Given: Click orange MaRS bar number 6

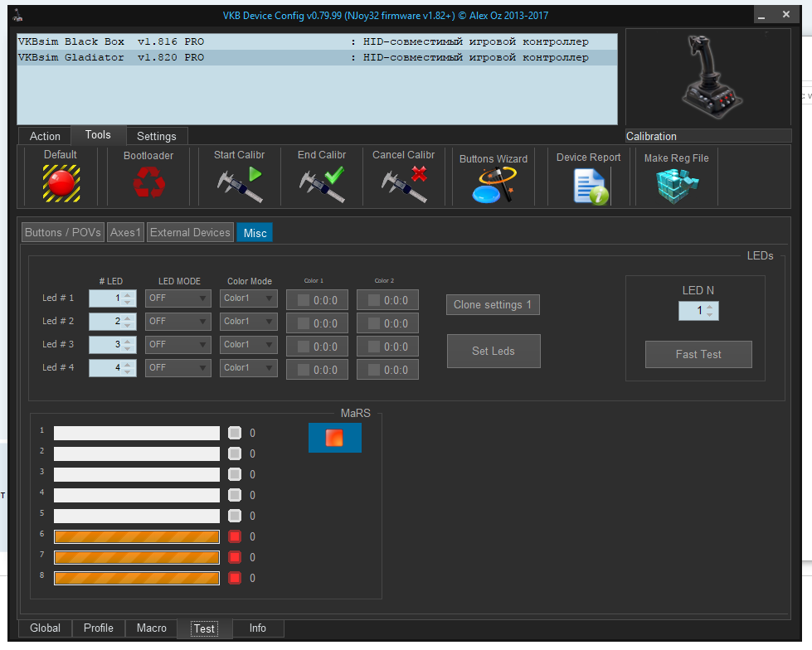Looking at the screenshot, I should pyautogui.click(x=137, y=536).
